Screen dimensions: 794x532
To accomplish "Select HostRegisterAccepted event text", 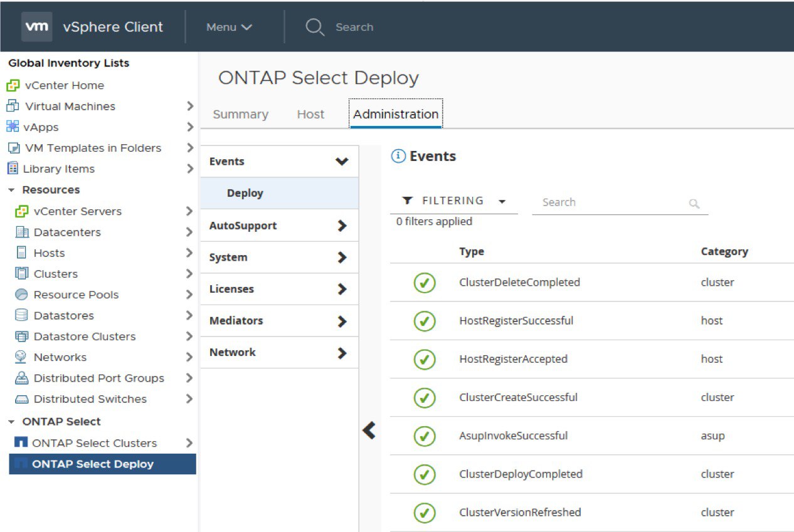I will (x=513, y=359).
